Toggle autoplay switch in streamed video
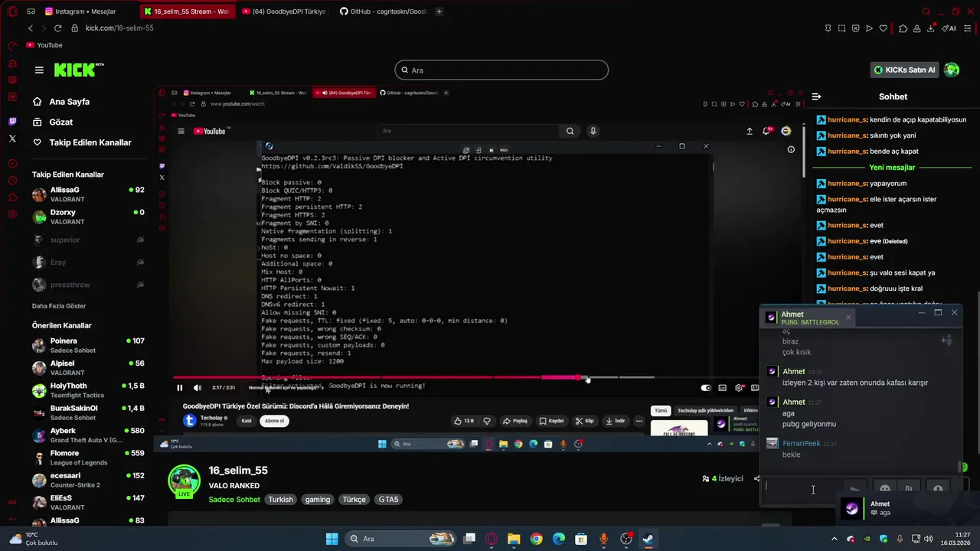Screen dimensions: 980x551 [706, 388]
